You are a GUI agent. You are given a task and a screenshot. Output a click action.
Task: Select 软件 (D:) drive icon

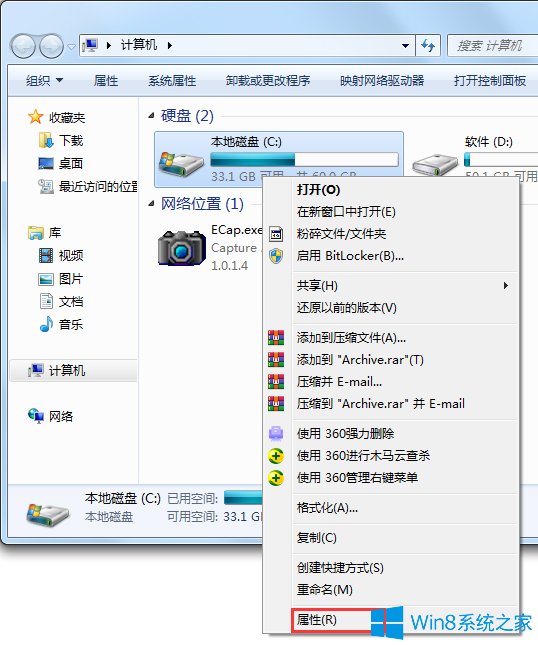click(435, 165)
